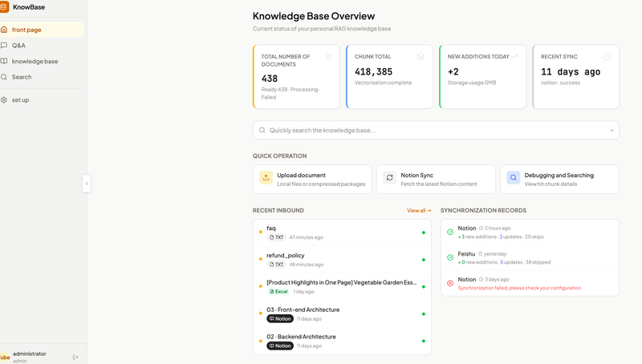Open the front page sidebar item
Viewport: 642px width, 364px height.
click(x=41, y=30)
